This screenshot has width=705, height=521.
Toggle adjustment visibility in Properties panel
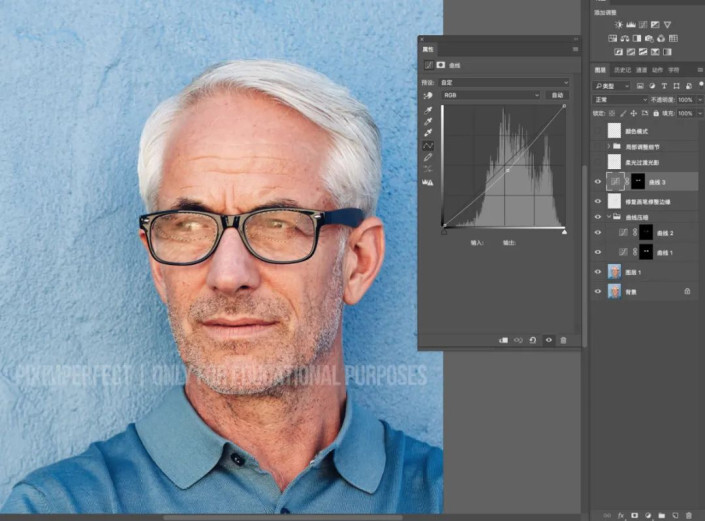(548, 340)
